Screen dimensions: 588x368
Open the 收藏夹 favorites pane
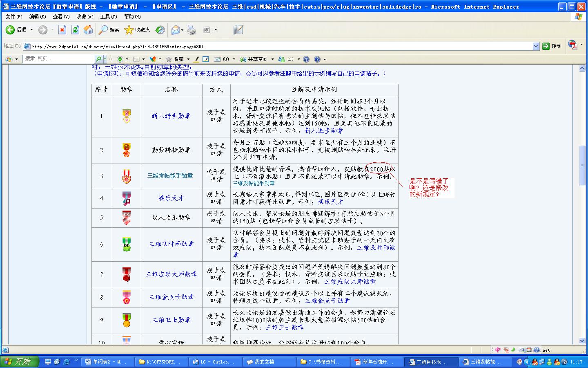(x=137, y=30)
